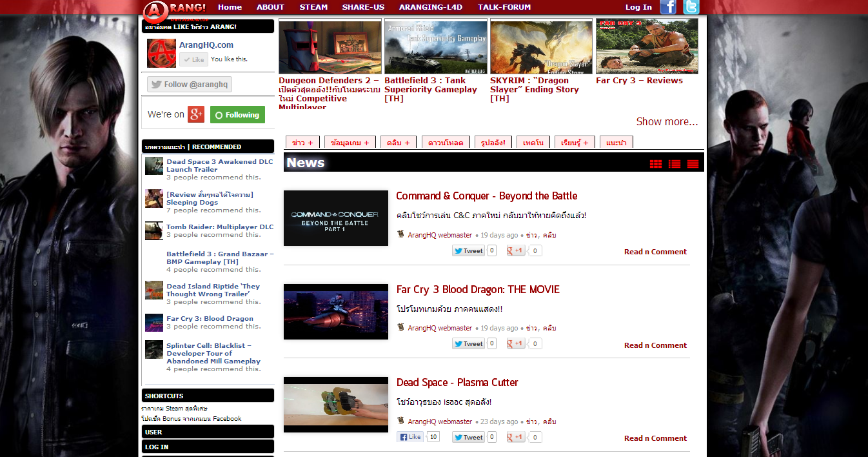Go to Home in the top menu
868x457 pixels.
click(230, 7)
